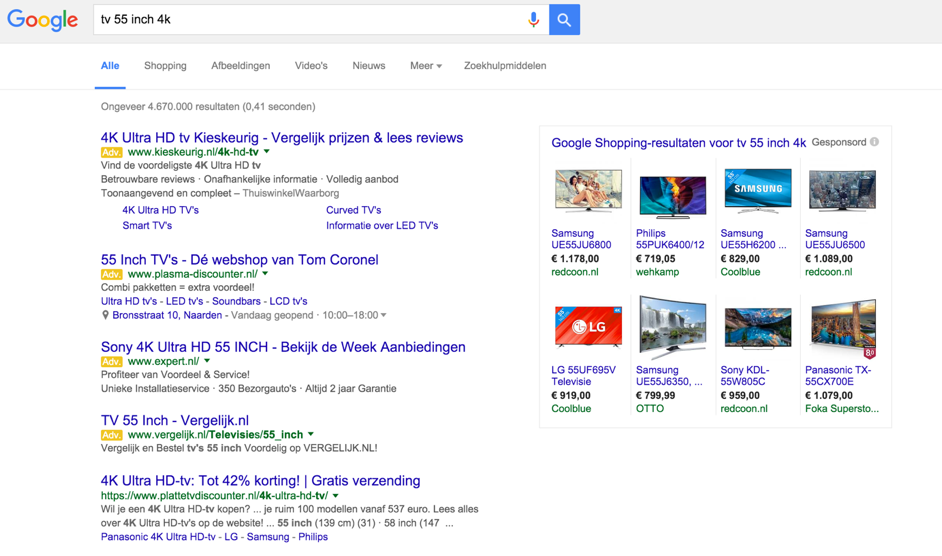The width and height of the screenshot is (942, 556).
Task: Click the Panasonic TX-55CX700E TV thumbnail
Action: pyautogui.click(x=842, y=329)
